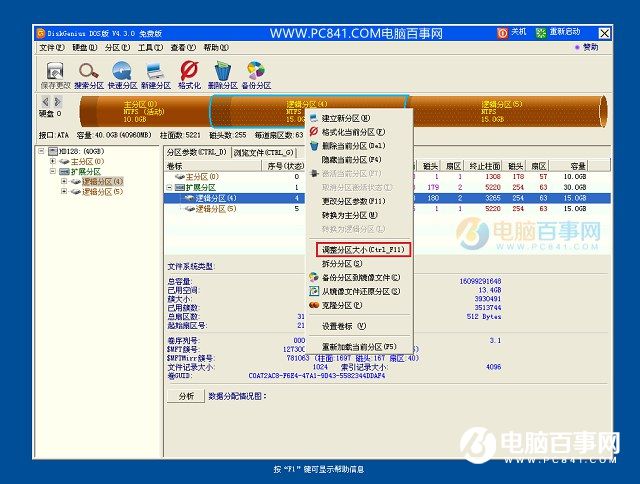Image resolution: width=640 pixels, height=484 pixels.
Task: Switch to 浏览文件 (CTRL_G) tab
Action: [x=264, y=153]
